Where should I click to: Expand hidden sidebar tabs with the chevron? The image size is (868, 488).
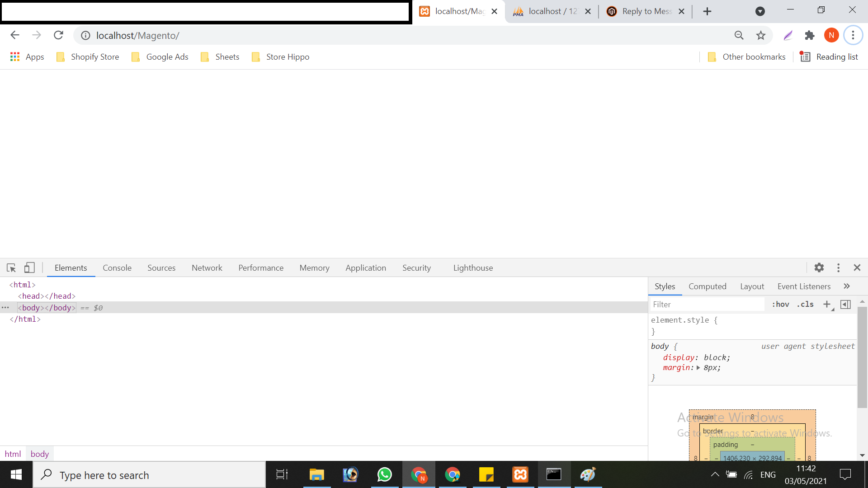[847, 286]
